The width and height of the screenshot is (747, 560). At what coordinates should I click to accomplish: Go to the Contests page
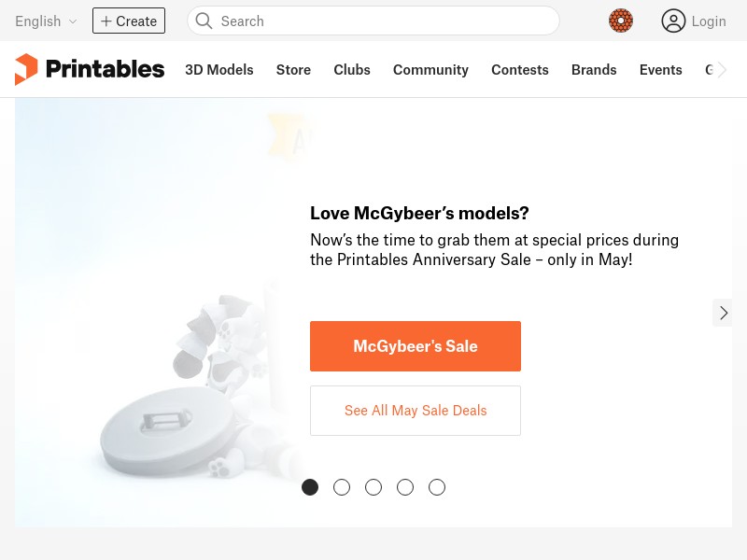tap(520, 70)
